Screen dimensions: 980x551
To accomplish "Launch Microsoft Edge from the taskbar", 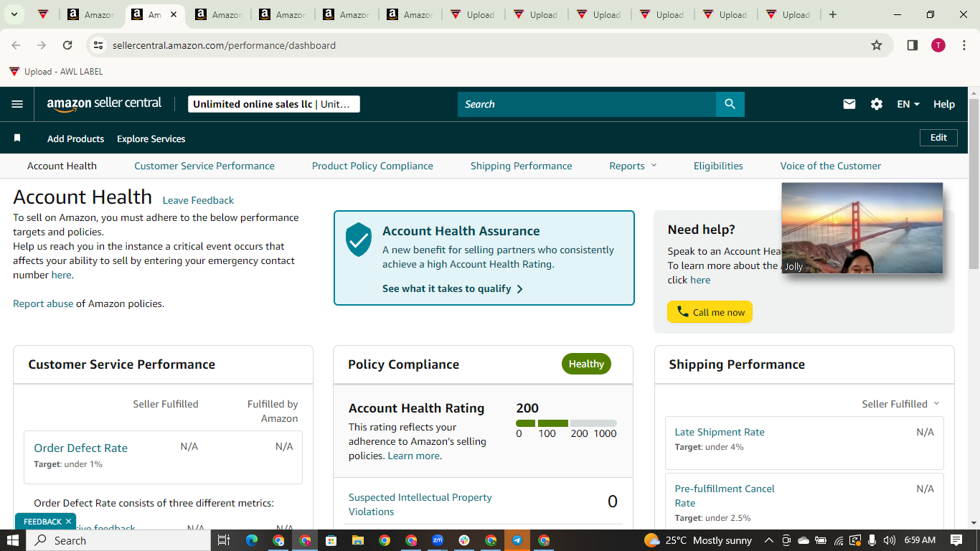I will coord(252,540).
